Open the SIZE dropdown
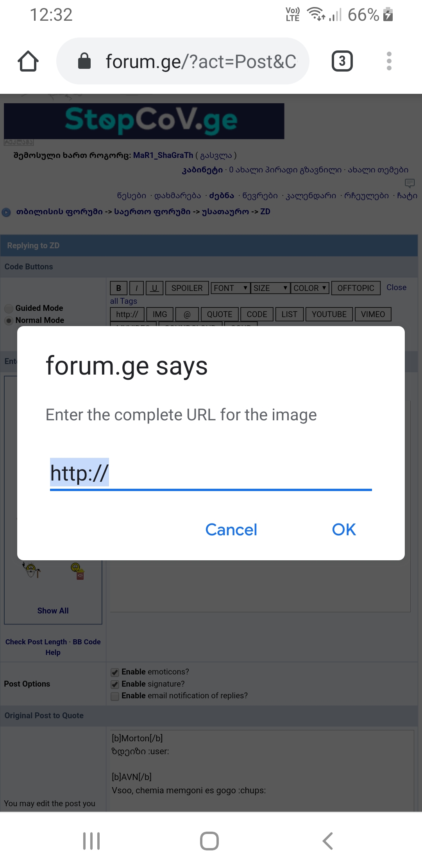The width and height of the screenshot is (422, 868). (x=270, y=288)
